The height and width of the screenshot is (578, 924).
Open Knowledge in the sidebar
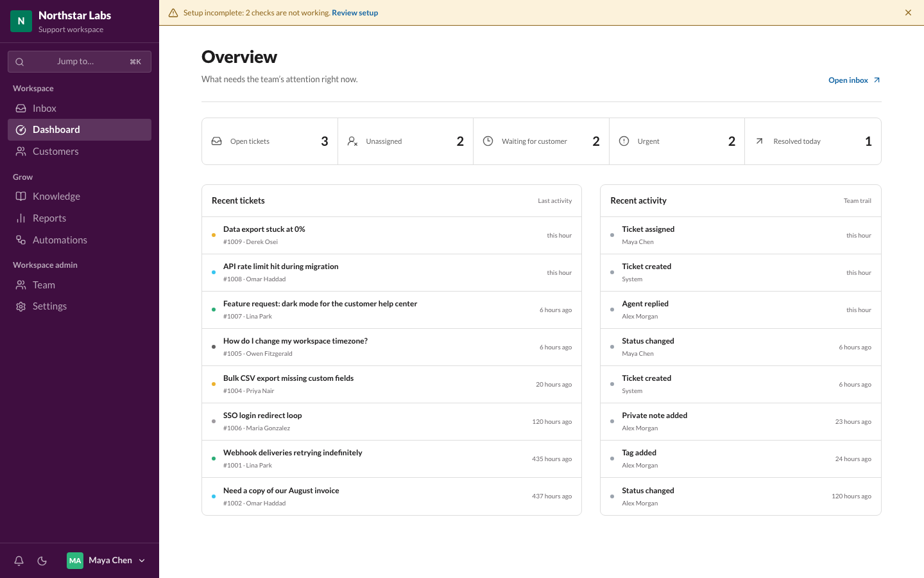[80, 197]
